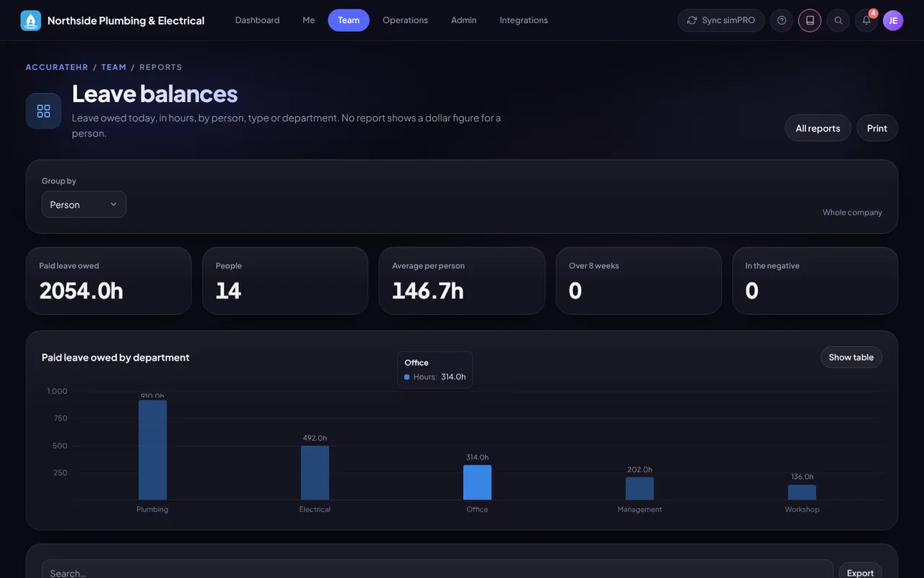Image resolution: width=924 pixels, height=578 pixels.
Task: Click the pink-ringed tablet icon
Action: point(810,20)
